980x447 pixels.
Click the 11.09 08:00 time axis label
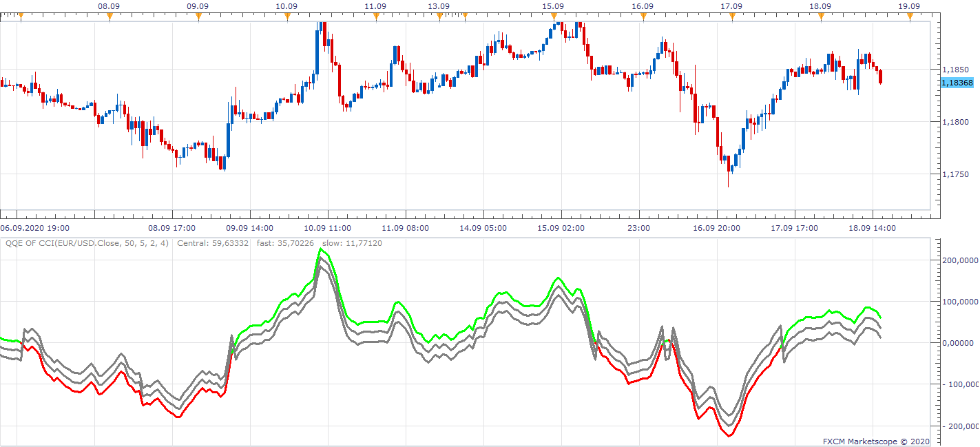[x=406, y=228]
